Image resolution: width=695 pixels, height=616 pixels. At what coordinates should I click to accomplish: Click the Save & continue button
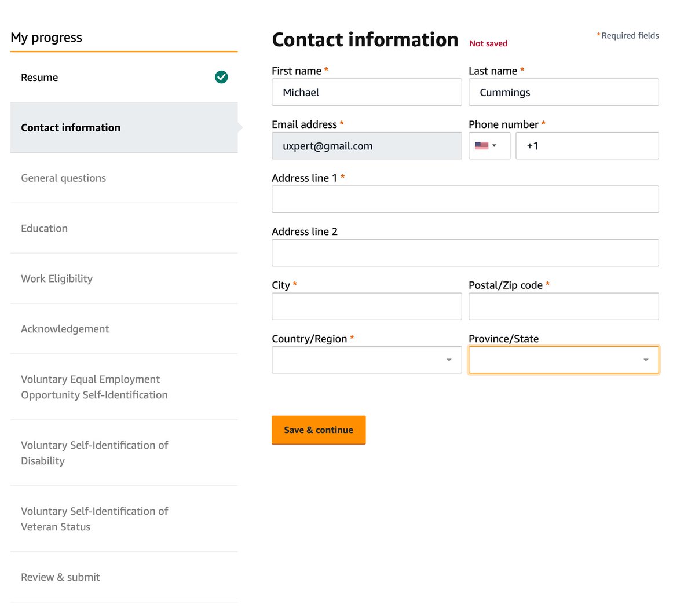coord(319,430)
